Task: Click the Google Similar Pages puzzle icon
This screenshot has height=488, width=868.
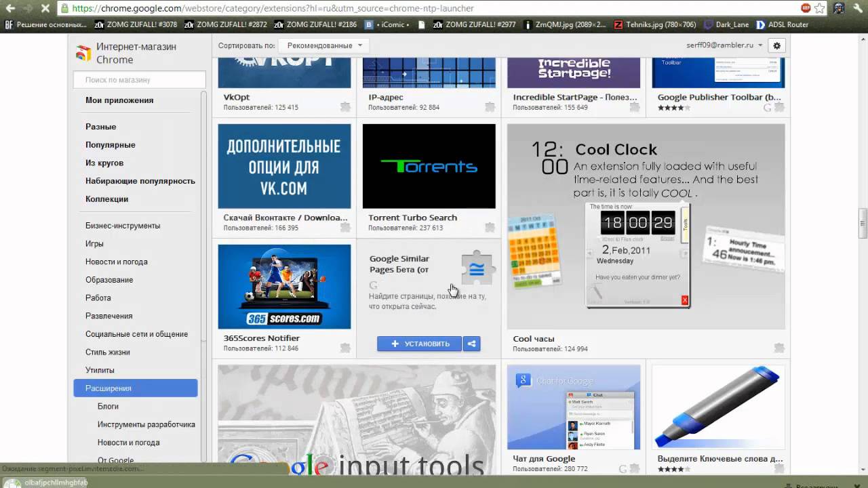Action: (477, 269)
